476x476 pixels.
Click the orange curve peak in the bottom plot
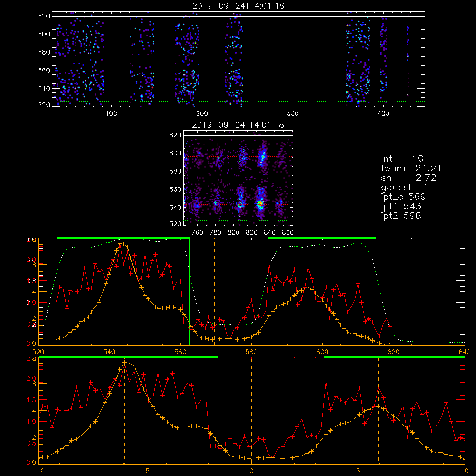click(x=125, y=363)
